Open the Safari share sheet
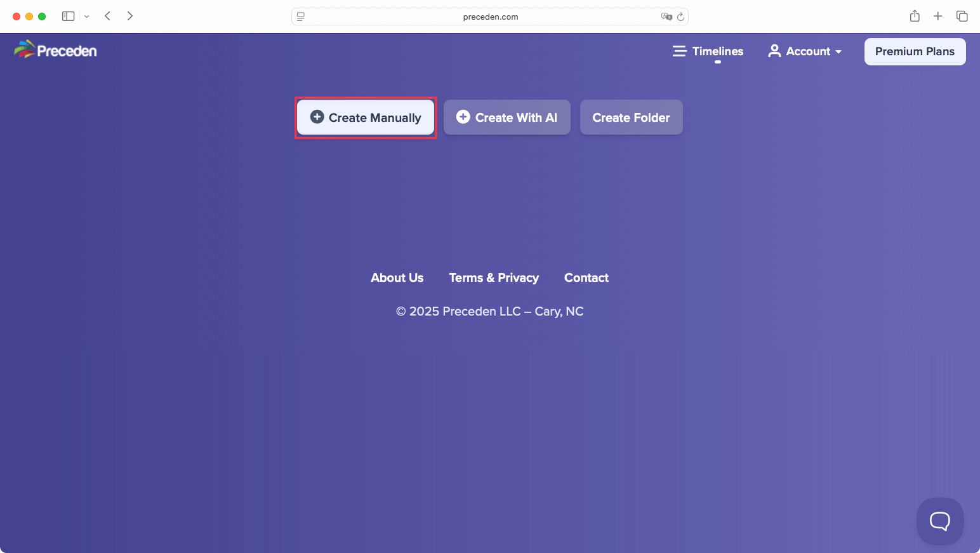The height and width of the screenshot is (553, 980). (915, 16)
